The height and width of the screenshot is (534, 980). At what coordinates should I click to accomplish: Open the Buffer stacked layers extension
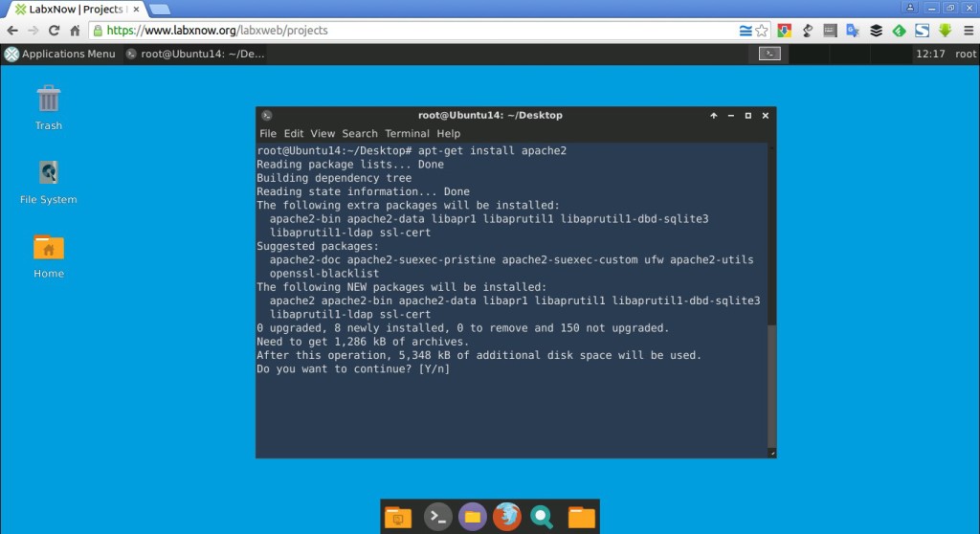coord(876,30)
